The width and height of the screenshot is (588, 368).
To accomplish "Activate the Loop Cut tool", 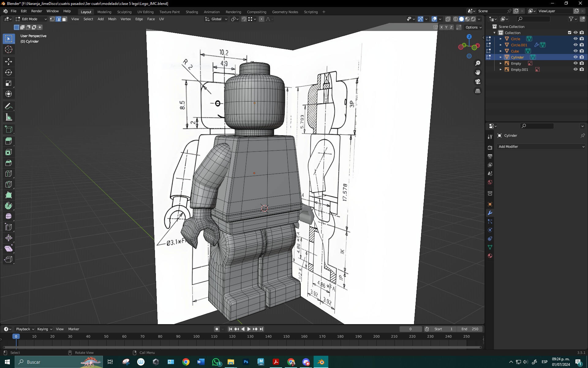I will tap(9, 174).
